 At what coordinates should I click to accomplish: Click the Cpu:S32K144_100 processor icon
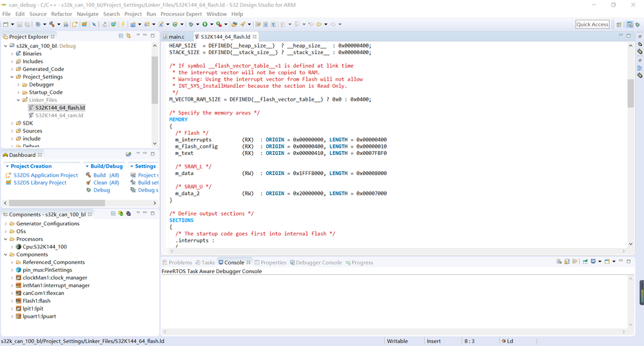pyautogui.click(x=18, y=247)
